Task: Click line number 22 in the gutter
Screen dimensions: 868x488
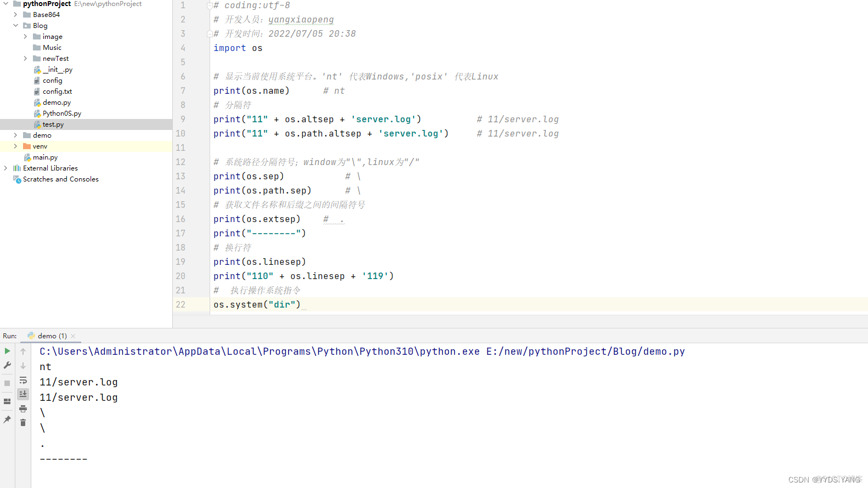Action: tap(181, 304)
